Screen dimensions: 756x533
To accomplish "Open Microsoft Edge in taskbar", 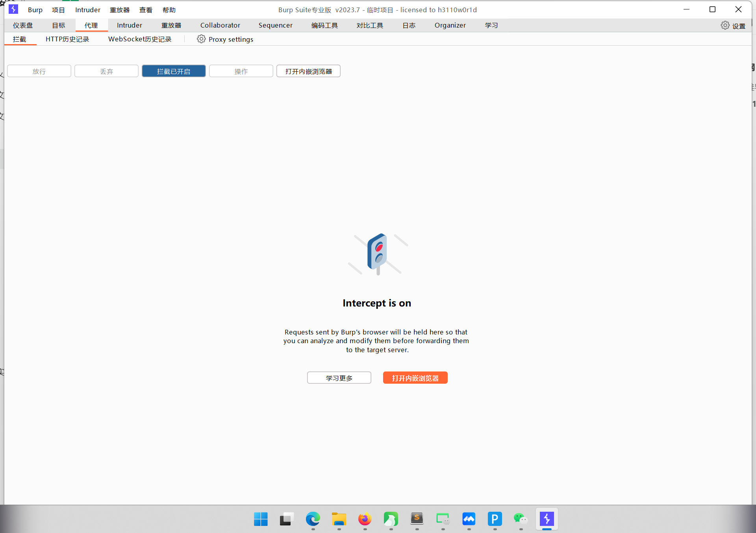I will 313,519.
